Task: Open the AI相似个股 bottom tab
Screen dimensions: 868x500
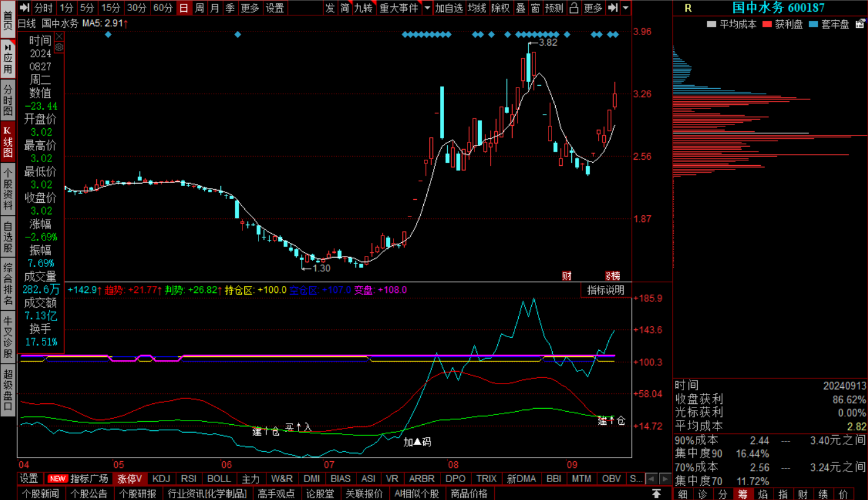Action: coord(416,493)
